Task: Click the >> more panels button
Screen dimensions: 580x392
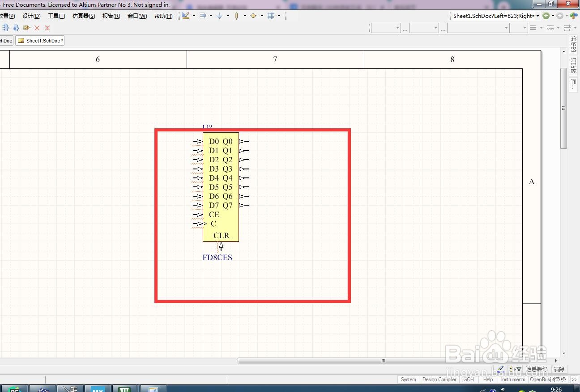Action: (x=574, y=379)
